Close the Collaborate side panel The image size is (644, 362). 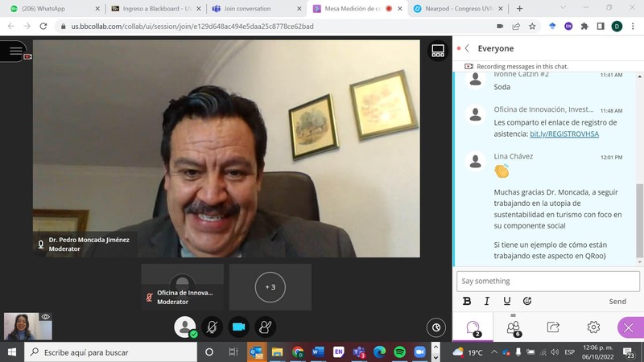630,327
